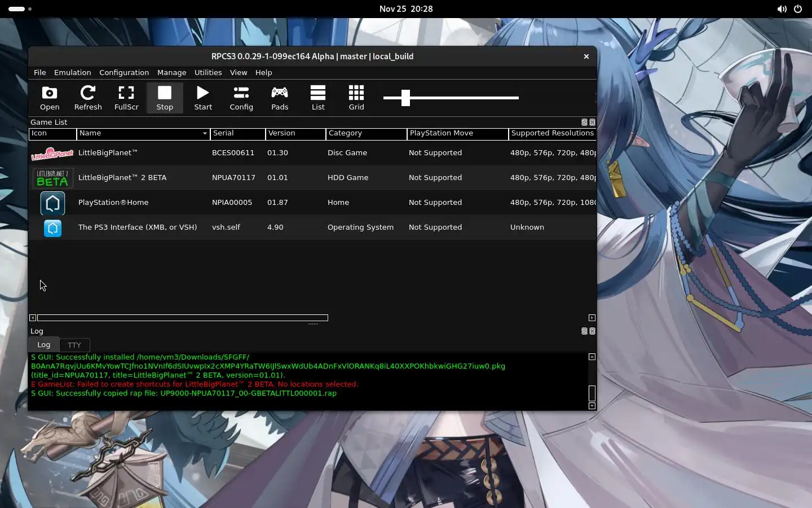Refresh the game list
812x508 pixels.
(88, 98)
